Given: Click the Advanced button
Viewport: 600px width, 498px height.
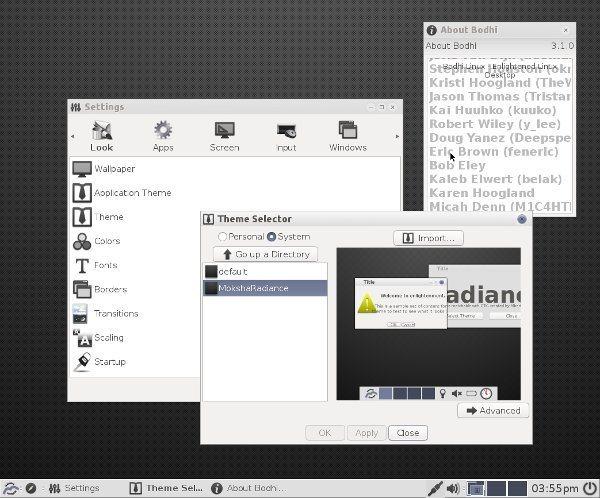Looking at the screenshot, I should [x=493, y=411].
